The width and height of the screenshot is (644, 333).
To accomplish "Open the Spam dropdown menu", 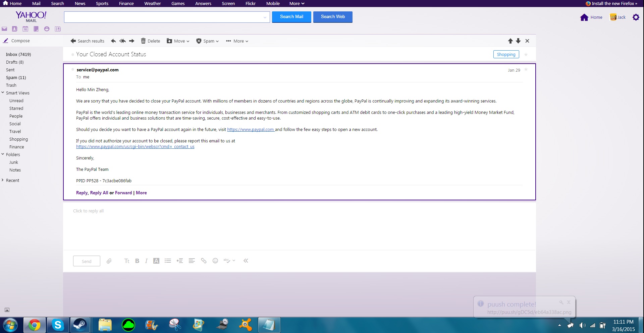I will [x=208, y=41].
